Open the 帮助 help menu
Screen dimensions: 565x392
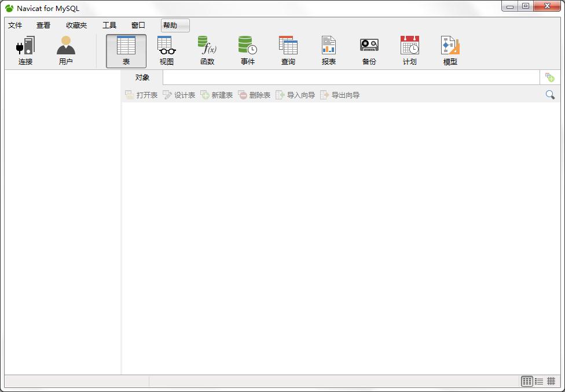coord(175,25)
